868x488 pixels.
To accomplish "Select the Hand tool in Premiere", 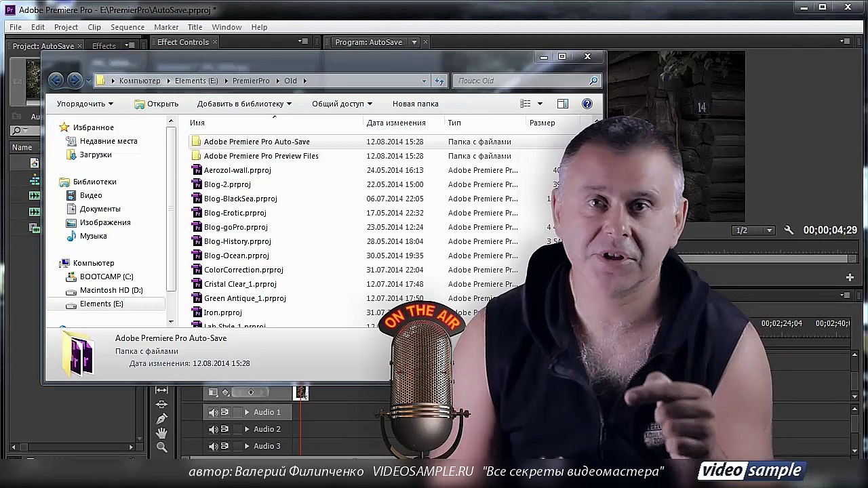I will (161, 432).
